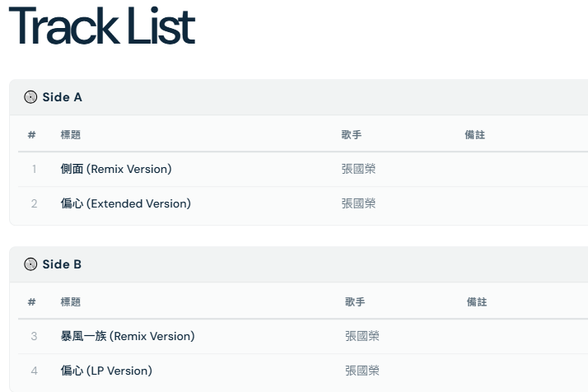Click the 歌手 column header in Side A
Viewport: 588px width, 392px height.
coord(352,134)
